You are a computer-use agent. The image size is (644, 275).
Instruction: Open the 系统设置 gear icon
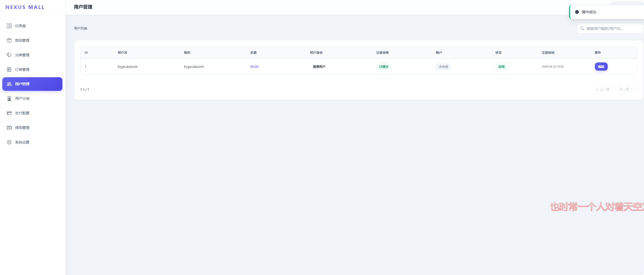(9, 142)
